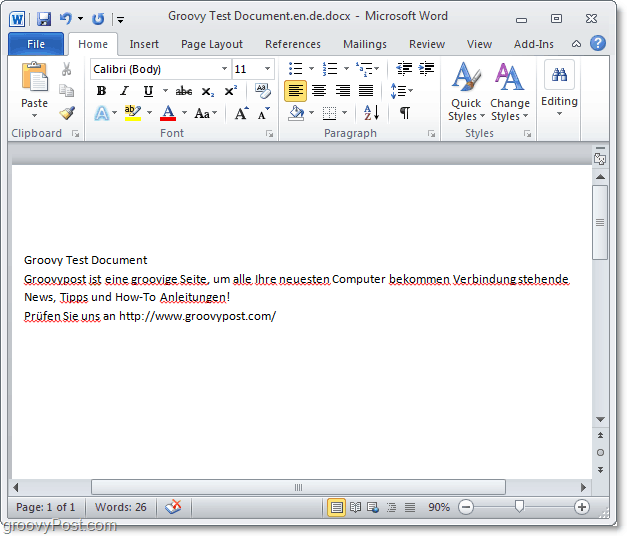Sort text A to Z
The height and width of the screenshot is (536, 627).
point(371,113)
